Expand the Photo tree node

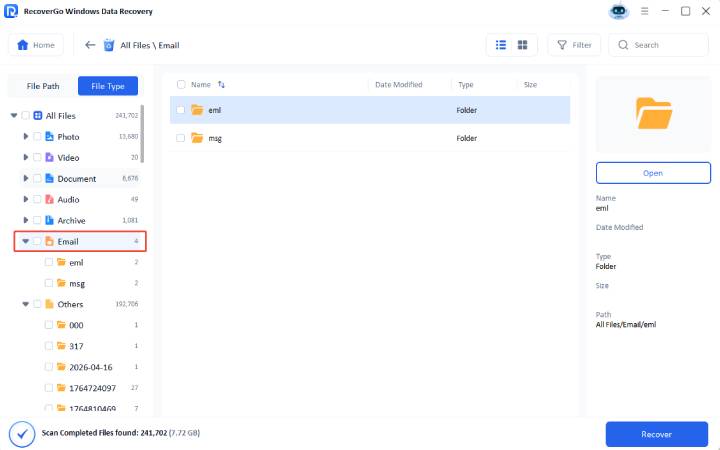pos(26,136)
